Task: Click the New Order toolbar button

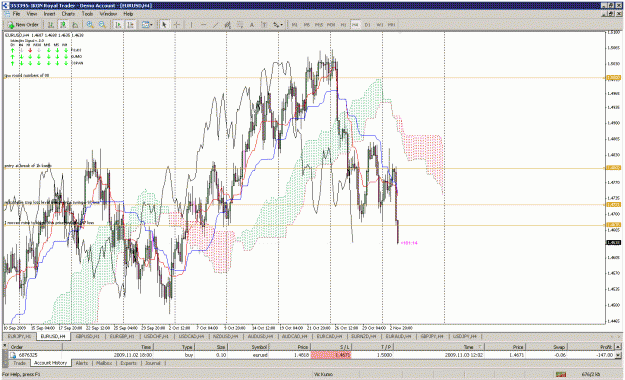Action: click(23, 25)
